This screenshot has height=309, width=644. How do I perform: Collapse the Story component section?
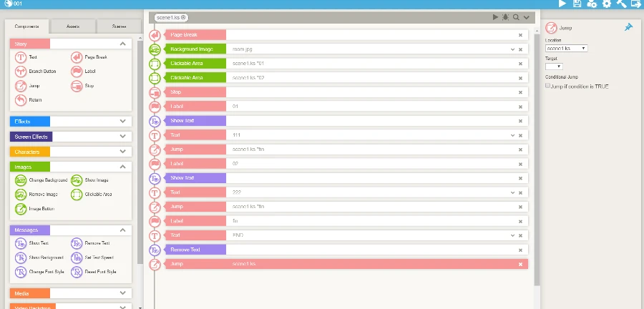coord(123,44)
